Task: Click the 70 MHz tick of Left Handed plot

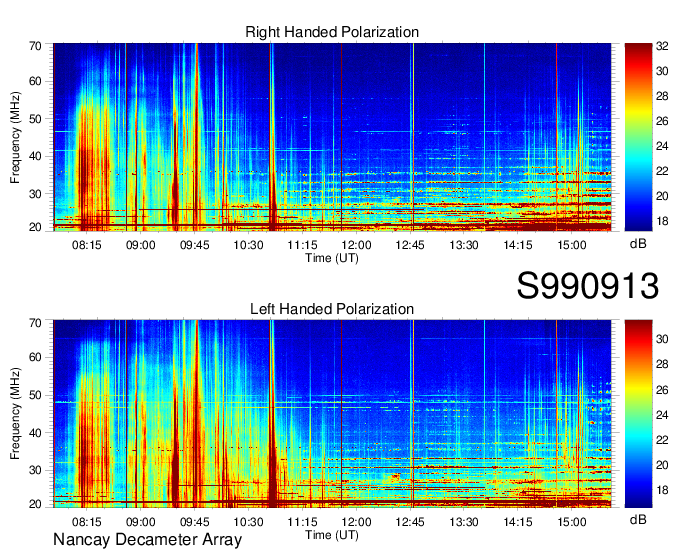Action: (x=35, y=323)
